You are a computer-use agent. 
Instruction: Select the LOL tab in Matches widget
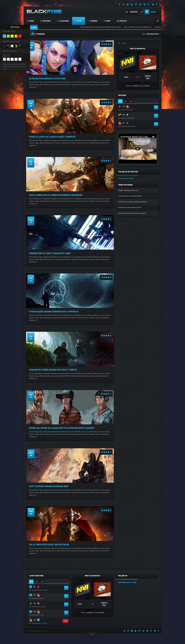point(126,101)
